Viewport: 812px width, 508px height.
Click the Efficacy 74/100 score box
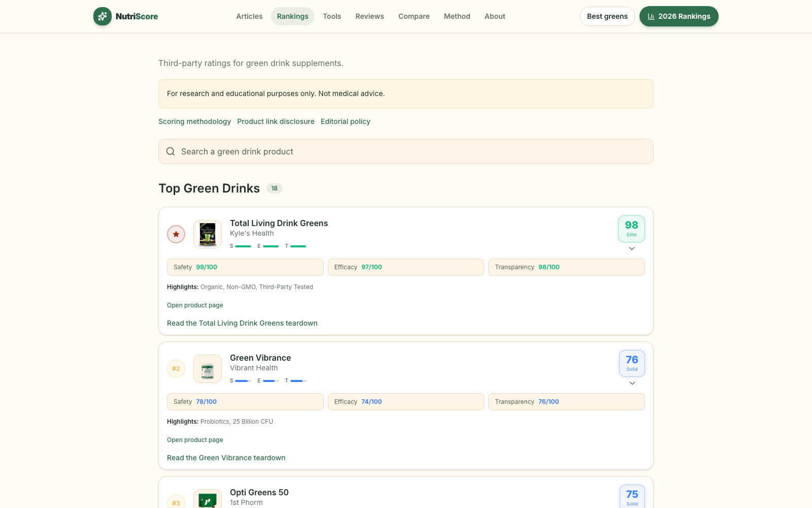click(406, 402)
